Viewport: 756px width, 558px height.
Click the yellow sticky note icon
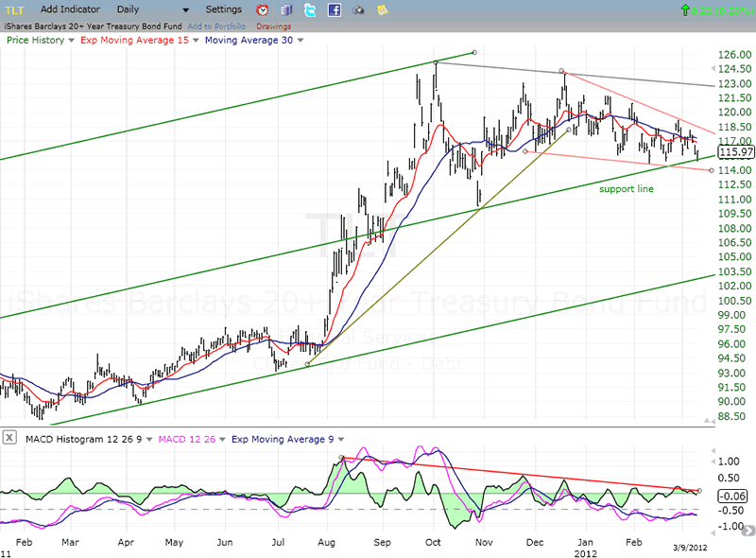[382, 9]
